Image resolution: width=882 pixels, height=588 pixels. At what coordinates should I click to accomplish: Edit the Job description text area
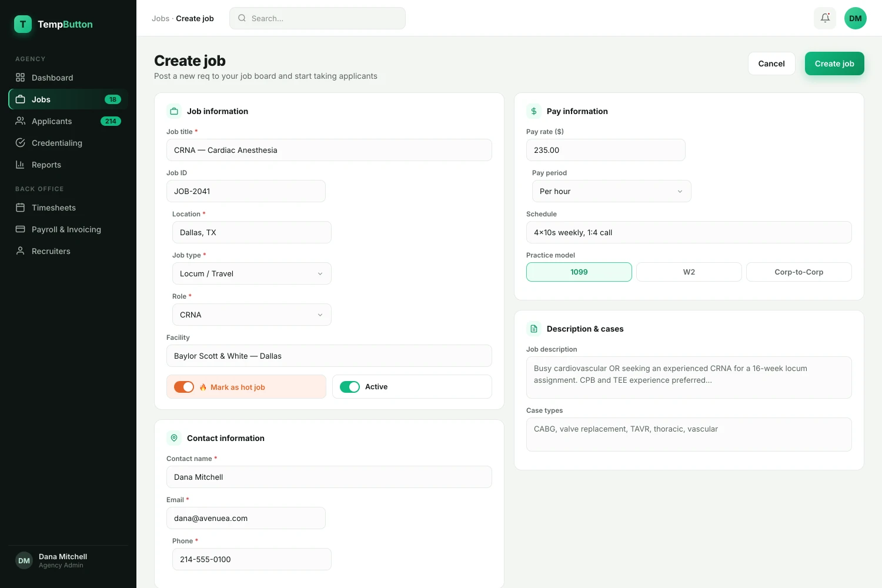689,377
